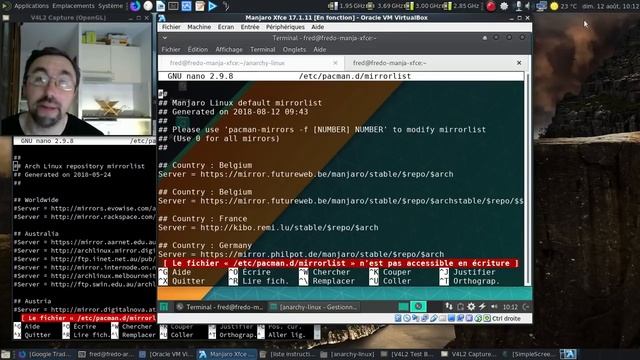Switch to second guest workspace
The width and height of the screenshot is (640, 360).
[x=418, y=307]
